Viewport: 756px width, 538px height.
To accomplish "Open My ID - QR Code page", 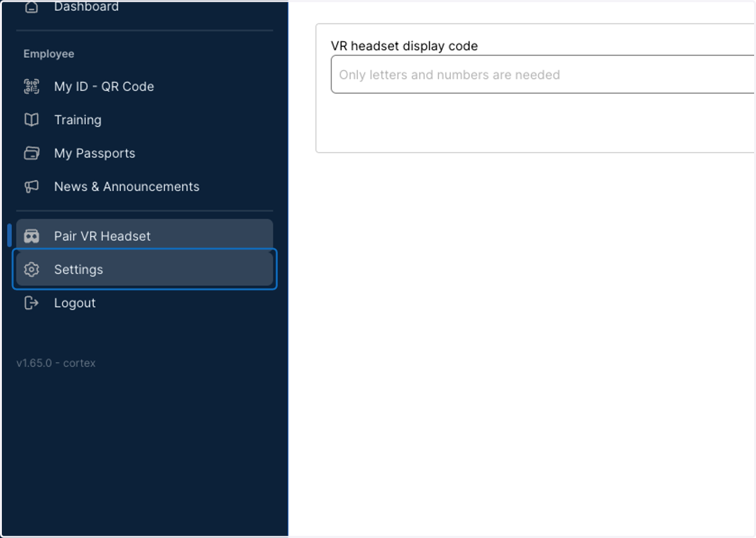I will click(x=145, y=86).
